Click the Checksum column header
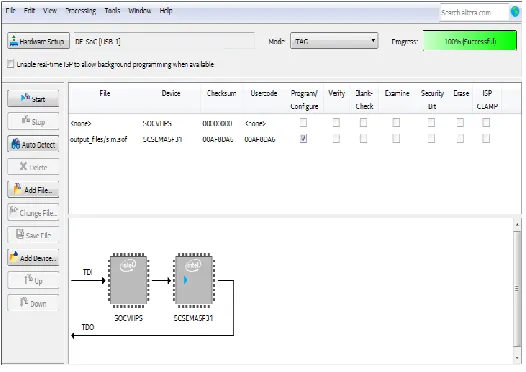The width and height of the screenshot is (526, 372). (x=221, y=93)
